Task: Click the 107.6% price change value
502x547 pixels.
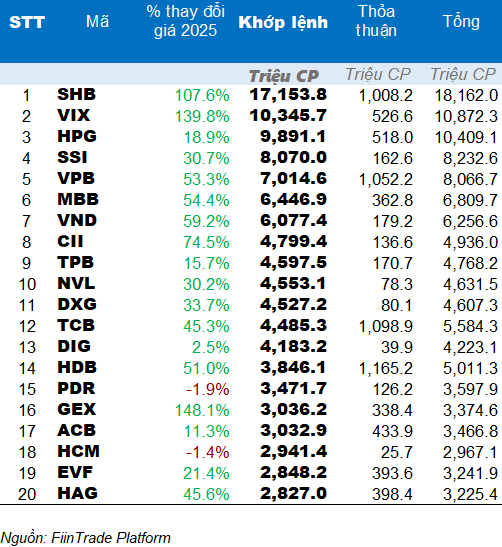Action: click(202, 96)
